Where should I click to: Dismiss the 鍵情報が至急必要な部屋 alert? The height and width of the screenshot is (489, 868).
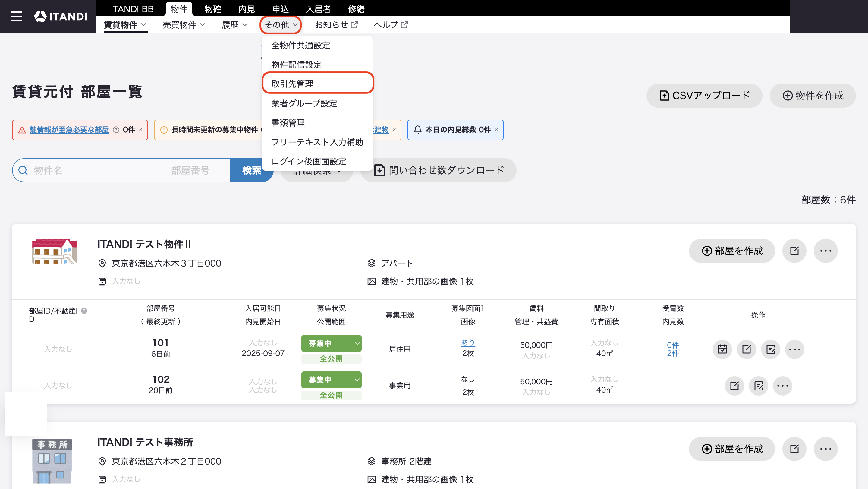[141, 130]
